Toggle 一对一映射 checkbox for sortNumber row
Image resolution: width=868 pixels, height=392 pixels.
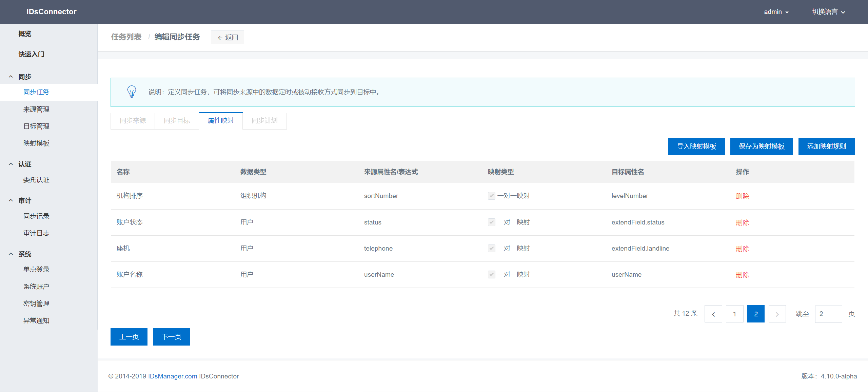tap(491, 196)
